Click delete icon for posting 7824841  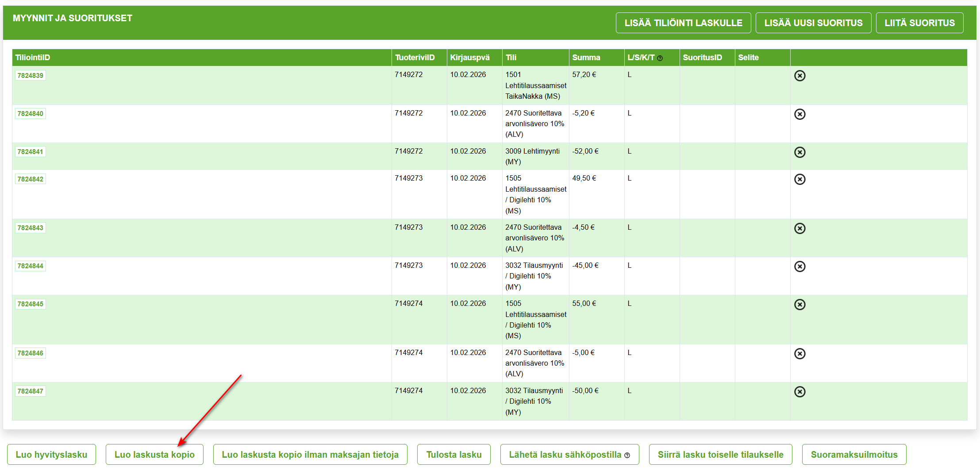click(799, 152)
